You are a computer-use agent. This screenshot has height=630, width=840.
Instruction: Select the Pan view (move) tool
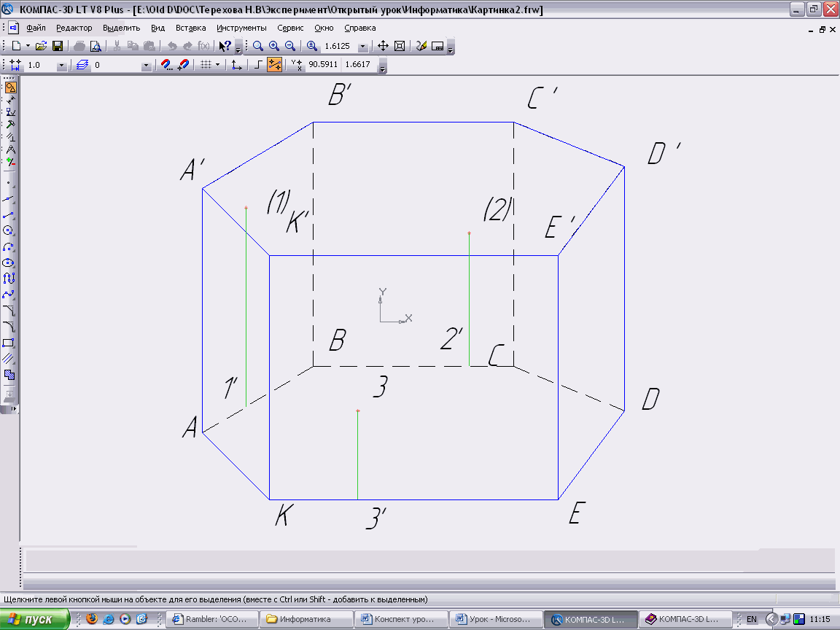384,46
